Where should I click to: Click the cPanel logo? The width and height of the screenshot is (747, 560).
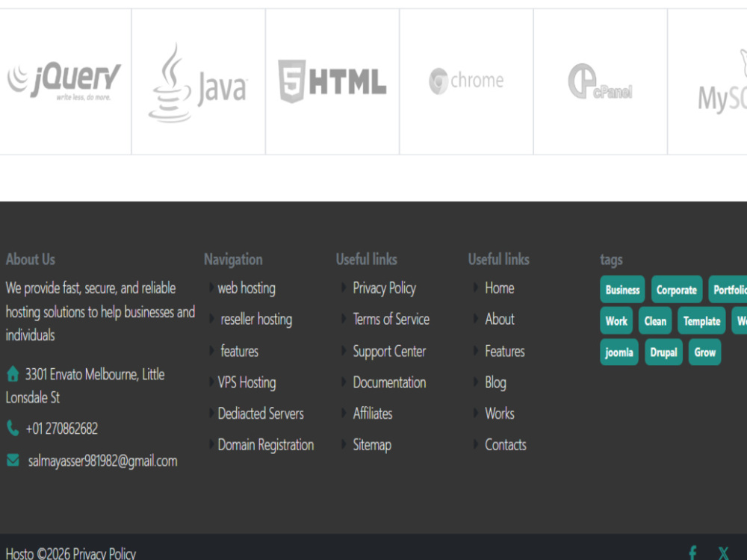[x=600, y=81]
